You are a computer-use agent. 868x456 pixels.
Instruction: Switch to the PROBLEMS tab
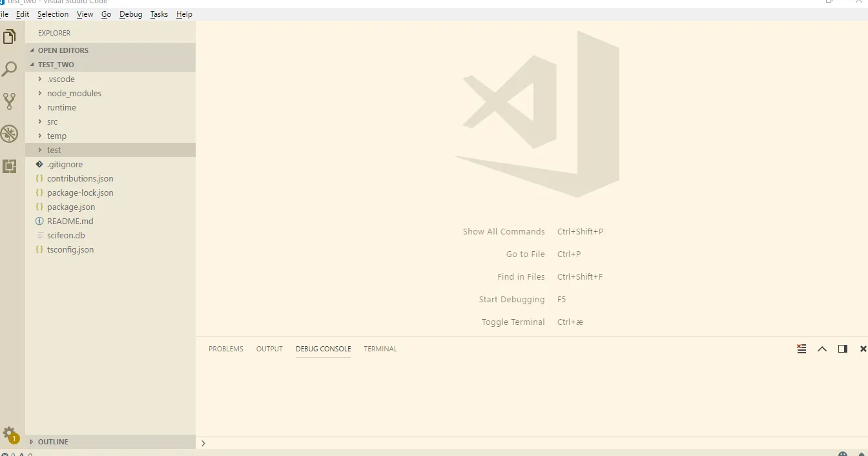tap(226, 349)
